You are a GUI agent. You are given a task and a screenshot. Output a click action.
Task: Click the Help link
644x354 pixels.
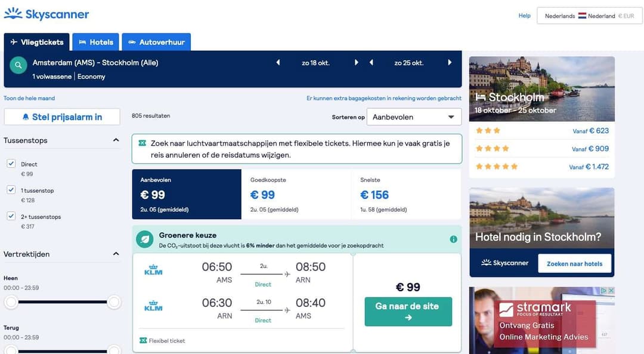525,16
